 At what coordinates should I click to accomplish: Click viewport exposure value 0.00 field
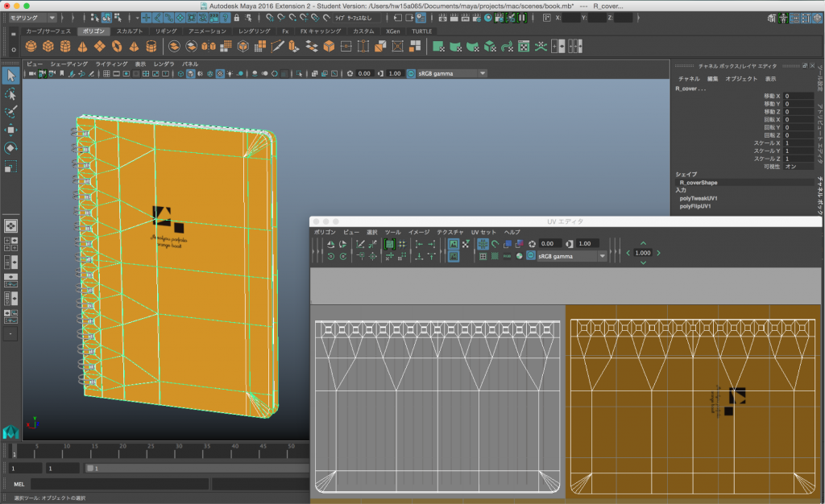(x=364, y=73)
